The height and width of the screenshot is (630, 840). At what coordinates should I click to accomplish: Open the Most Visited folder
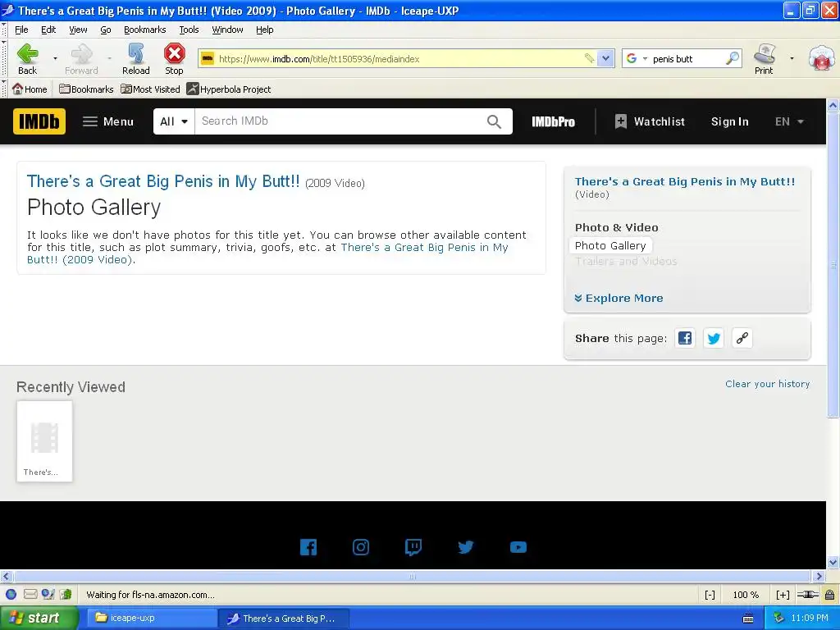pos(151,89)
